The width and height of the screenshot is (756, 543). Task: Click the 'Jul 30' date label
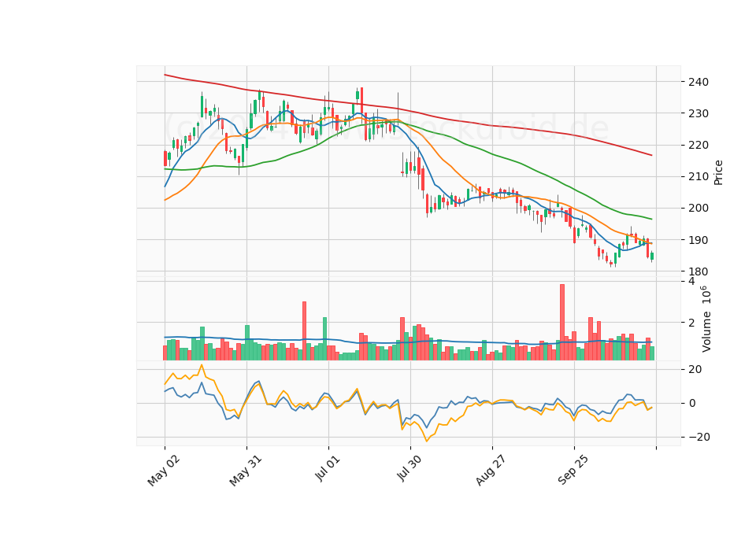(x=409, y=468)
